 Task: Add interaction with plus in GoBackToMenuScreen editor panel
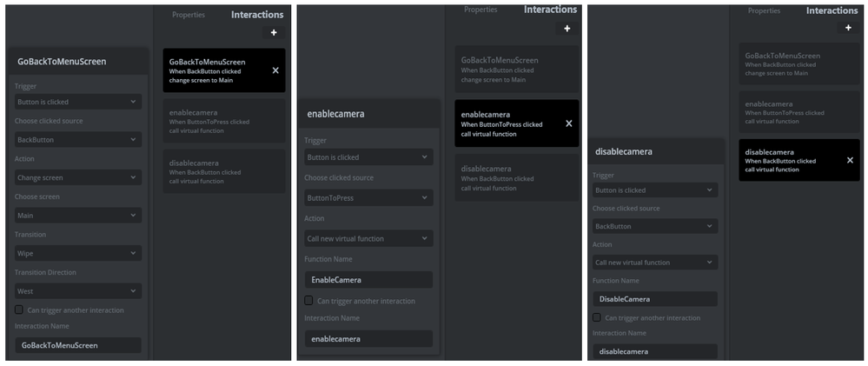pos(274,33)
